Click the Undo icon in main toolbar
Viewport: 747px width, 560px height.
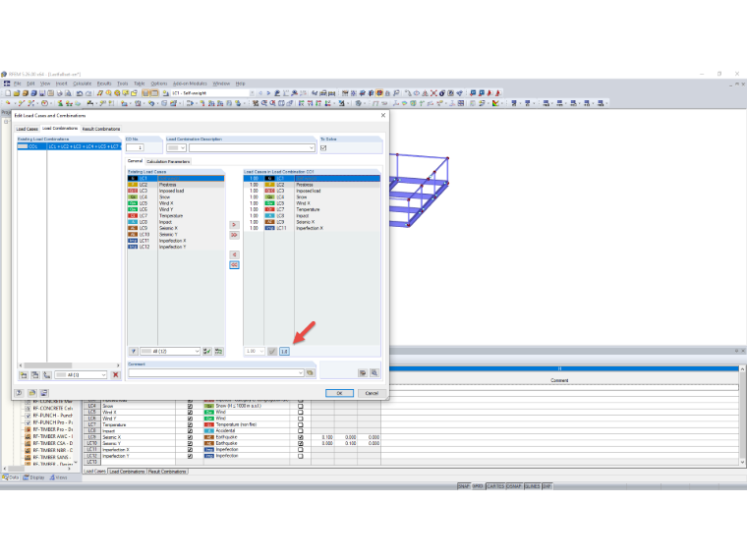tap(80, 93)
